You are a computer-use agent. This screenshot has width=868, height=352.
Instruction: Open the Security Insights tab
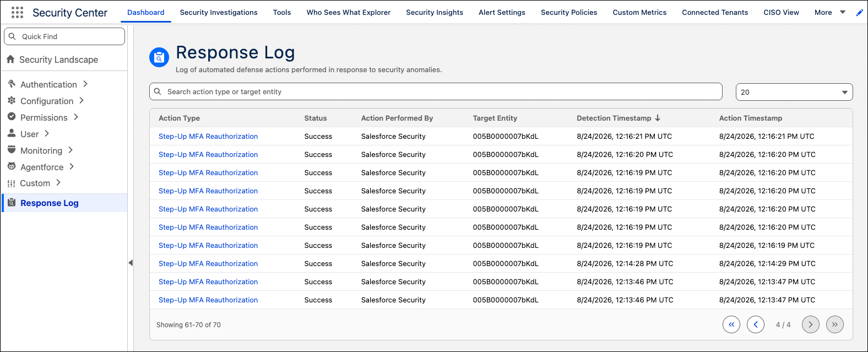pyautogui.click(x=435, y=12)
